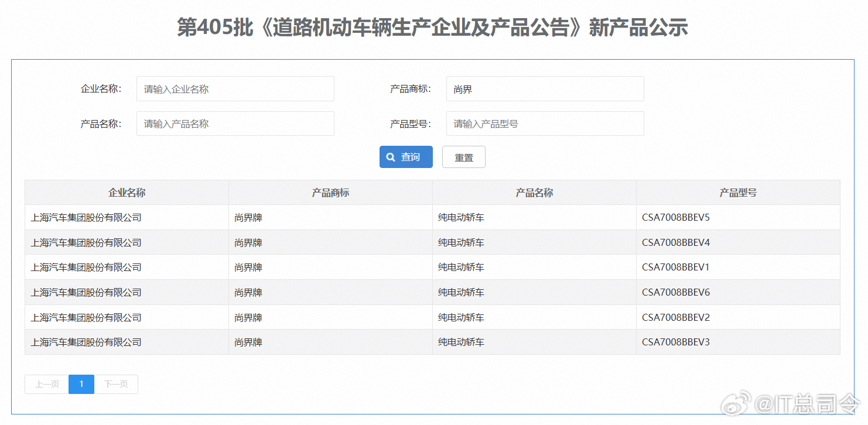Select page 1 in the pagination bar
This screenshot has height=425, width=868.
coord(81,384)
